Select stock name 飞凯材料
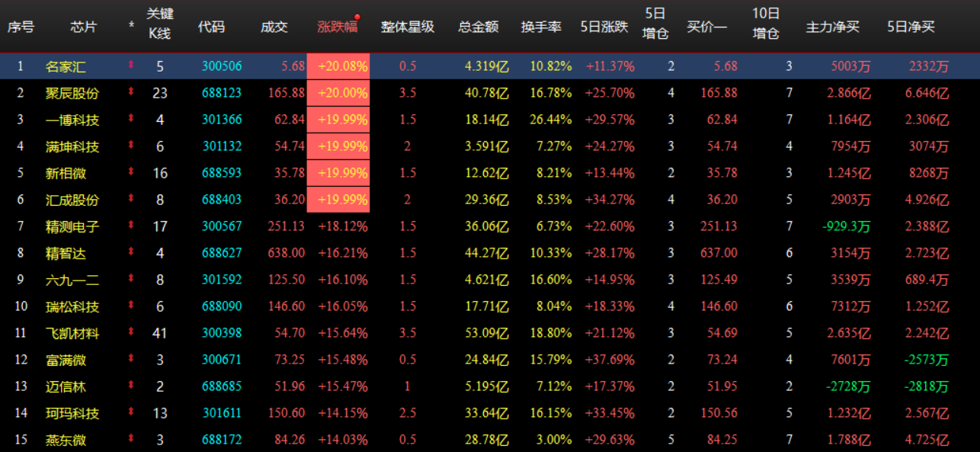 (72, 333)
